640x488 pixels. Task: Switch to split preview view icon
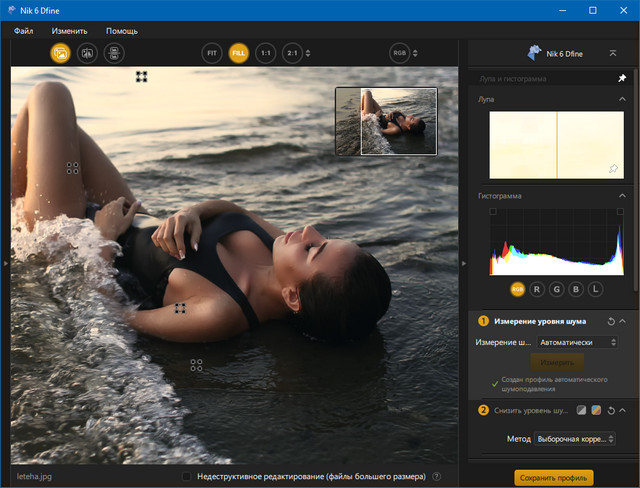coord(87,53)
